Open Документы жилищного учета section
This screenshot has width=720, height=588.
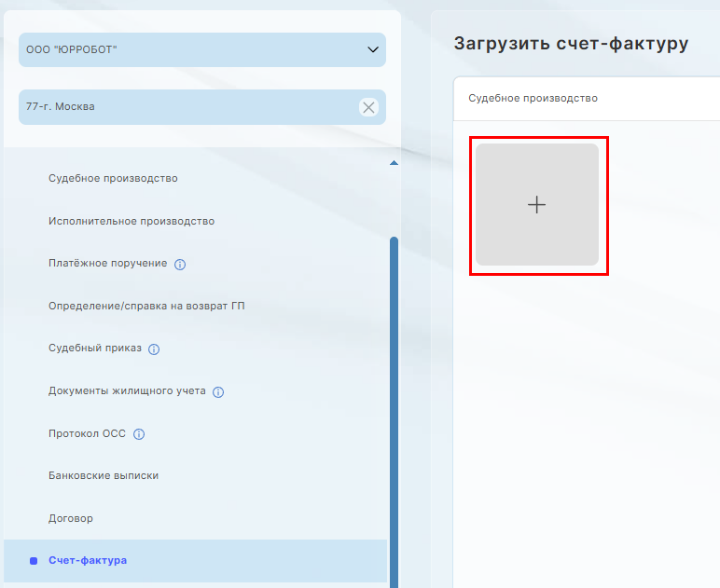127,391
